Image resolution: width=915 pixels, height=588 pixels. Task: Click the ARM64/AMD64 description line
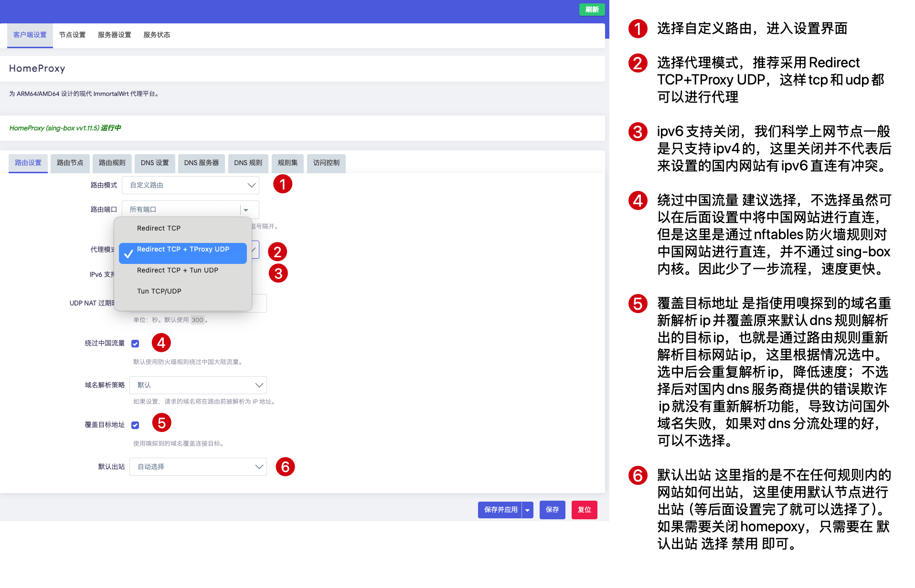click(84, 94)
